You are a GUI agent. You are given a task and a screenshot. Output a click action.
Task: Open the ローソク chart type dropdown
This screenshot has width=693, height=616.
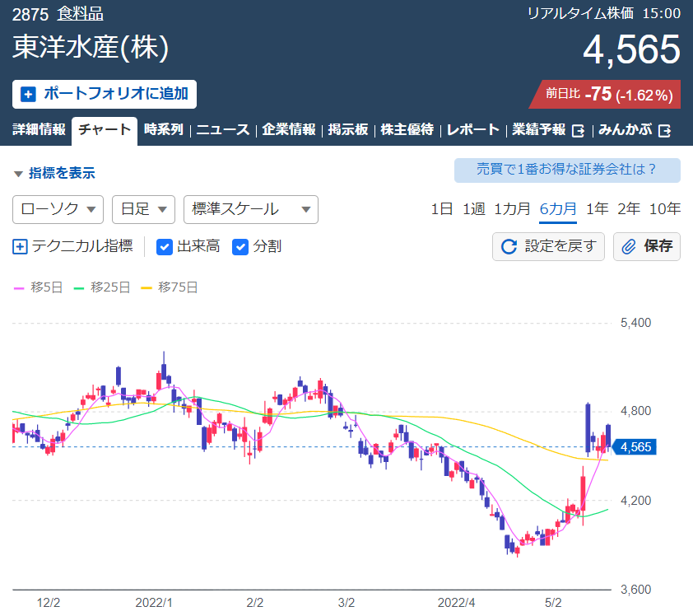tap(58, 209)
